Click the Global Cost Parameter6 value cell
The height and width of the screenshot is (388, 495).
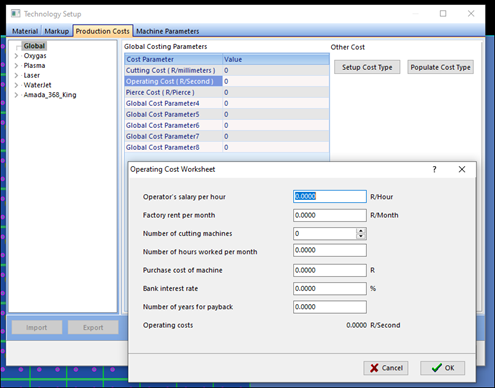276,125
